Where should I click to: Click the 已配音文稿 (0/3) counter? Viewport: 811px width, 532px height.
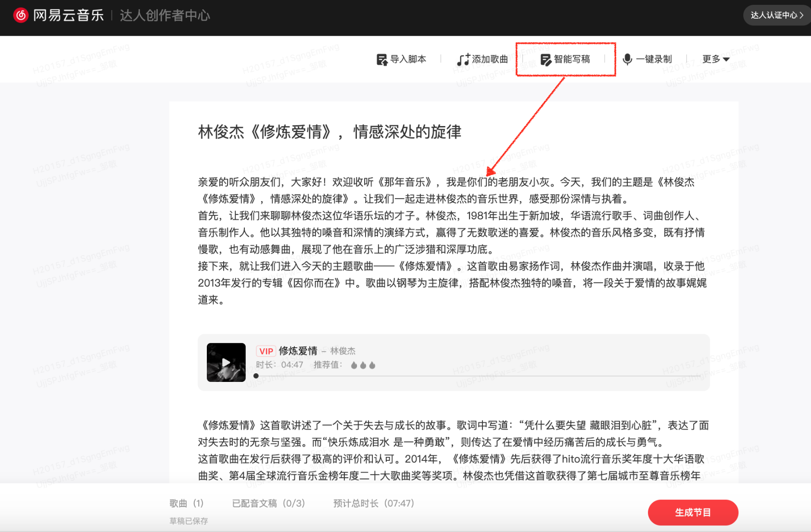(268, 503)
